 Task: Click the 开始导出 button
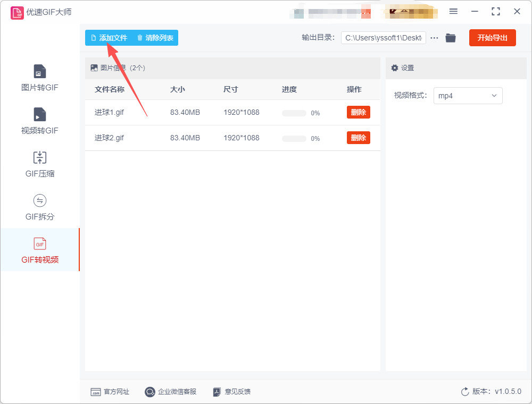492,38
